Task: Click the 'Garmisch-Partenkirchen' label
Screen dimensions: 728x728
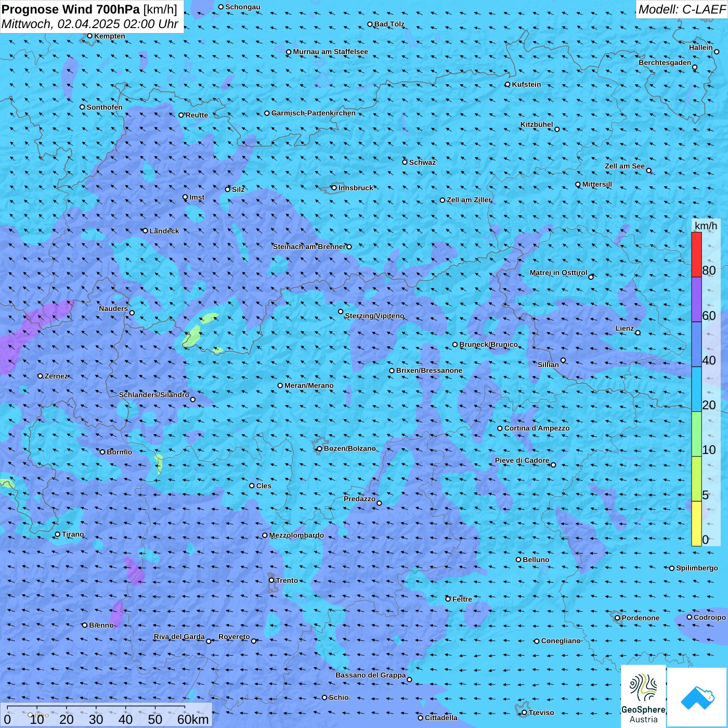Action: (314, 113)
